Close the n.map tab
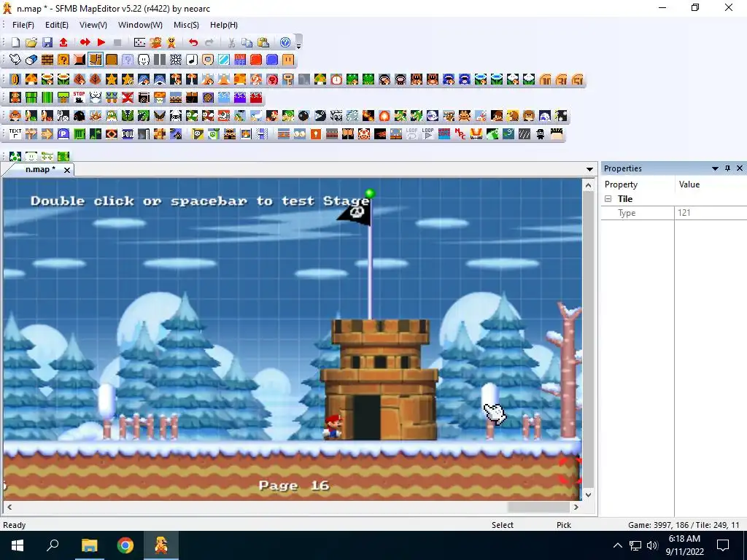The image size is (747, 560). (67, 170)
